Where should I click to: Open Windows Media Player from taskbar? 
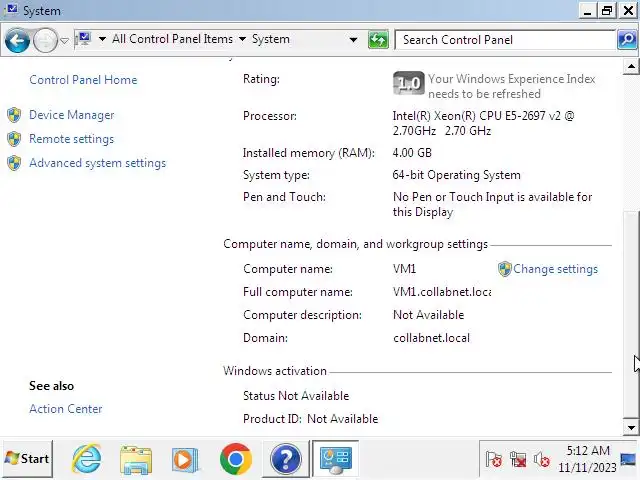tap(185, 460)
